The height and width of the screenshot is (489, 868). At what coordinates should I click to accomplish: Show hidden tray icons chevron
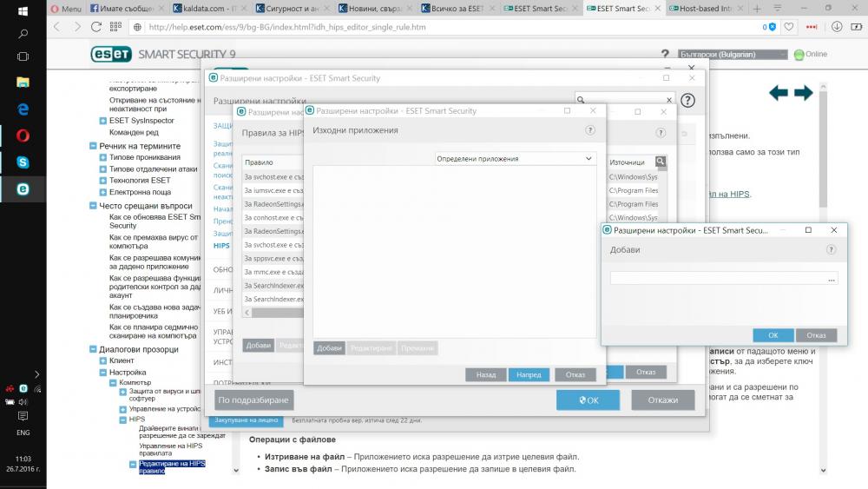(36, 374)
